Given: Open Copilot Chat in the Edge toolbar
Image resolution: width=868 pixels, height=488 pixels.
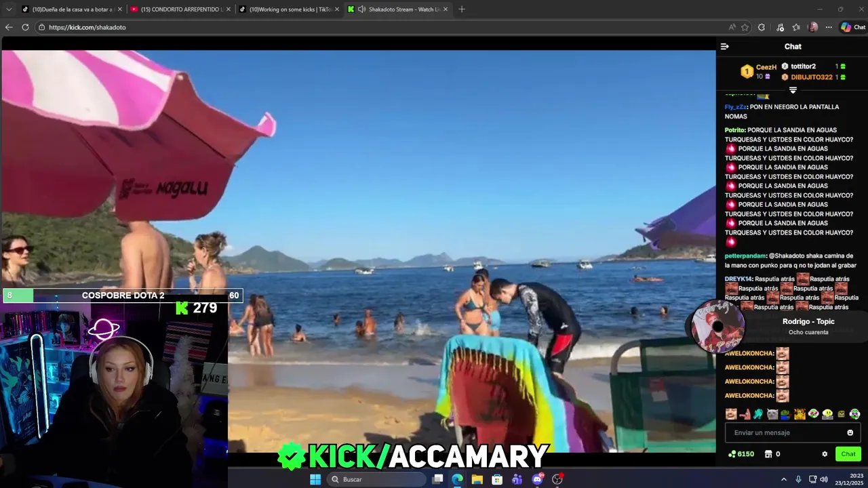Looking at the screenshot, I should 853,27.
